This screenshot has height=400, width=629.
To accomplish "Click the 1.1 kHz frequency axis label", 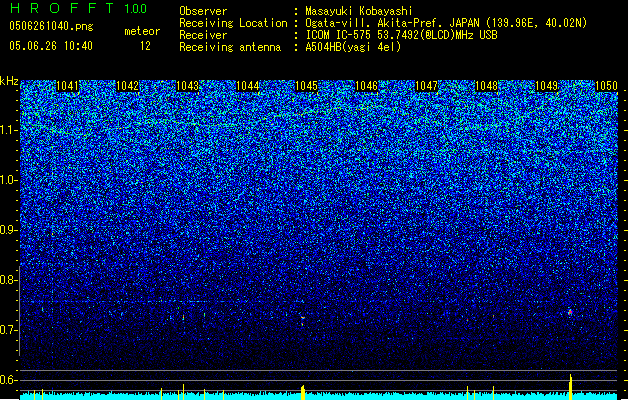I will pyautogui.click(x=9, y=130).
